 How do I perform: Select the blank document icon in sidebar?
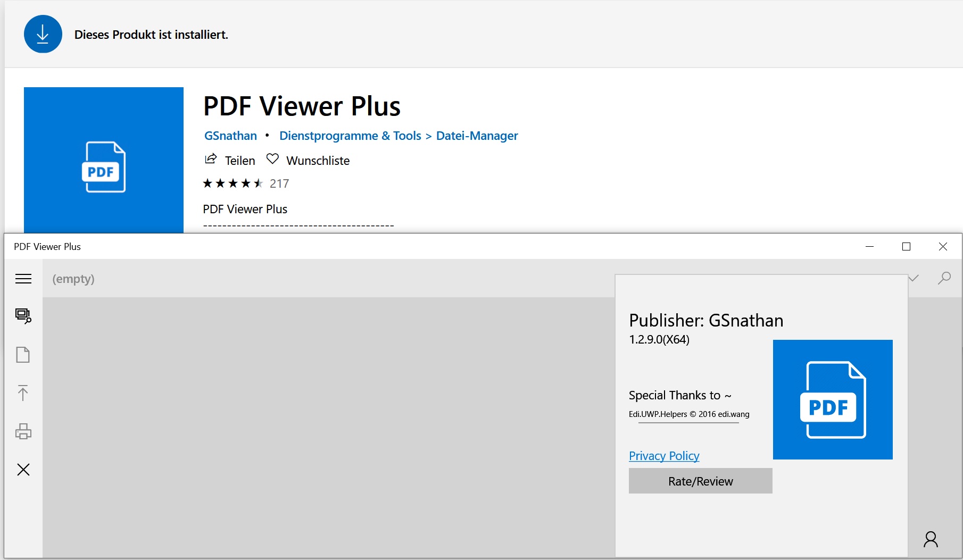[x=23, y=355]
